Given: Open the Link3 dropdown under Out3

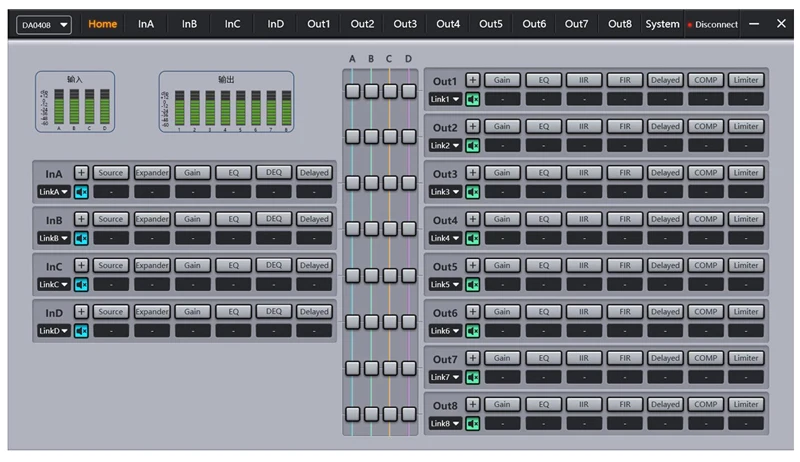Looking at the screenshot, I should [445, 192].
